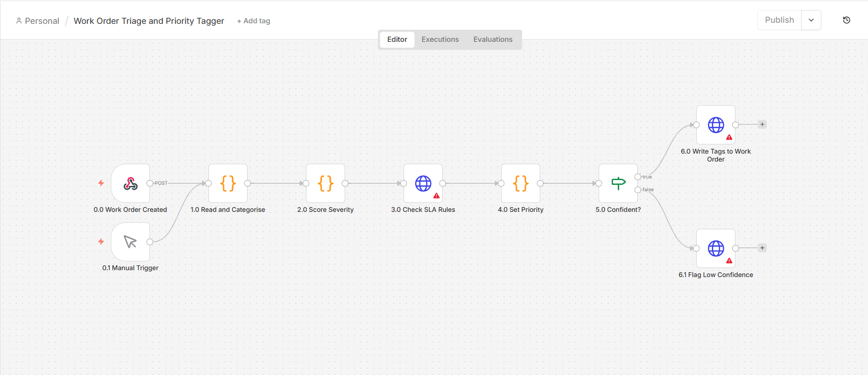868x375 pixels.
Task: Click the warning icon on Flag Low Confidence
Action: coord(729,261)
